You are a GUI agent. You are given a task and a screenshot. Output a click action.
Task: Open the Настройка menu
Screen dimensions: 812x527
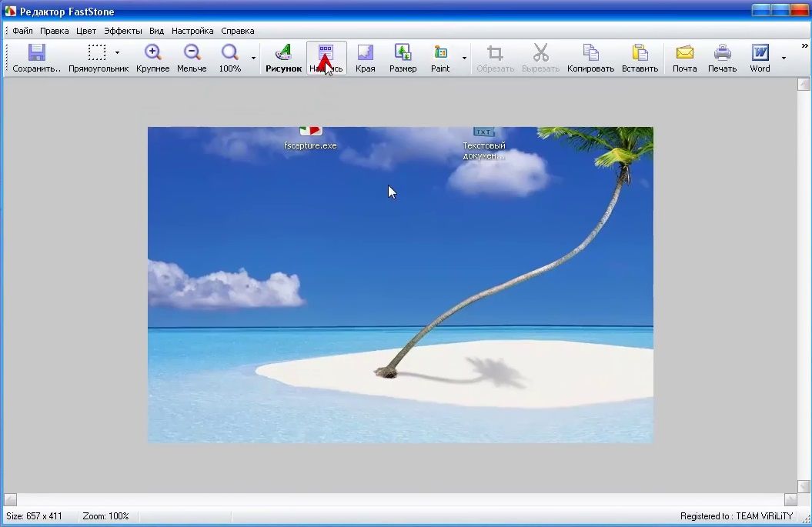[x=192, y=31]
